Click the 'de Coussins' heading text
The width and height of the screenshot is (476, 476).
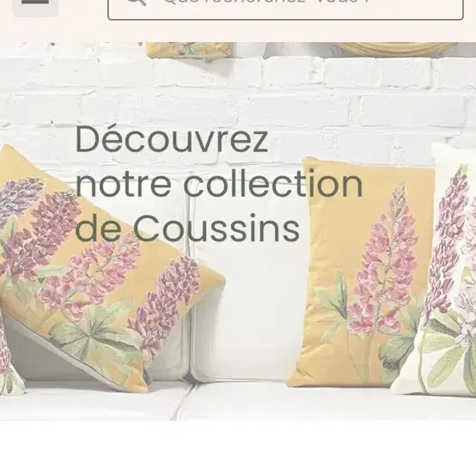[x=187, y=229]
